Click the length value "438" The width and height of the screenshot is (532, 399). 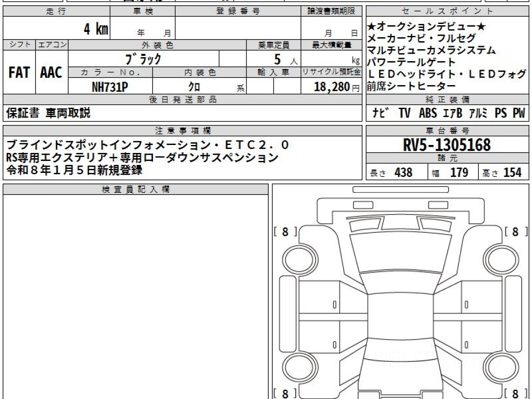pos(403,172)
